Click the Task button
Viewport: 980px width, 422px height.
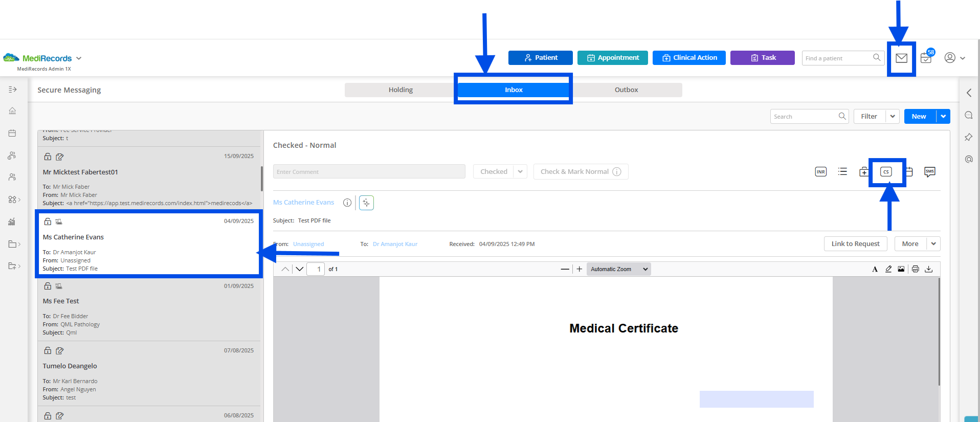(x=763, y=58)
